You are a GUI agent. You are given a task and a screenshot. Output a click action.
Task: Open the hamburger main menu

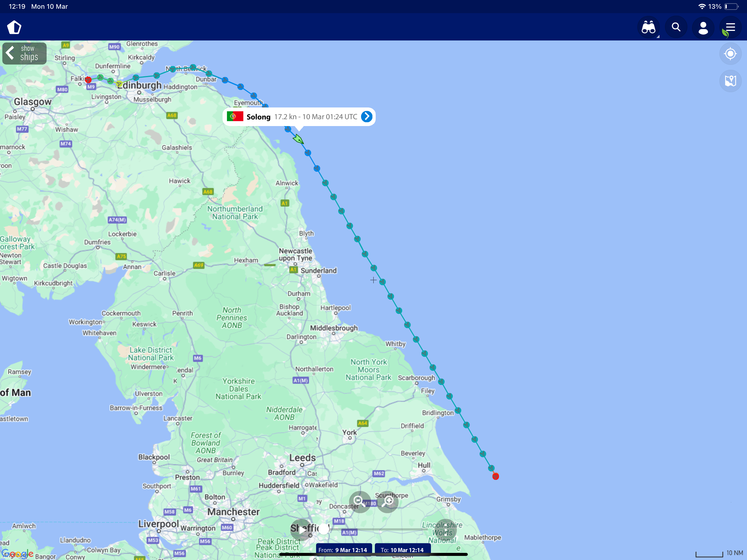click(x=730, y=27)
